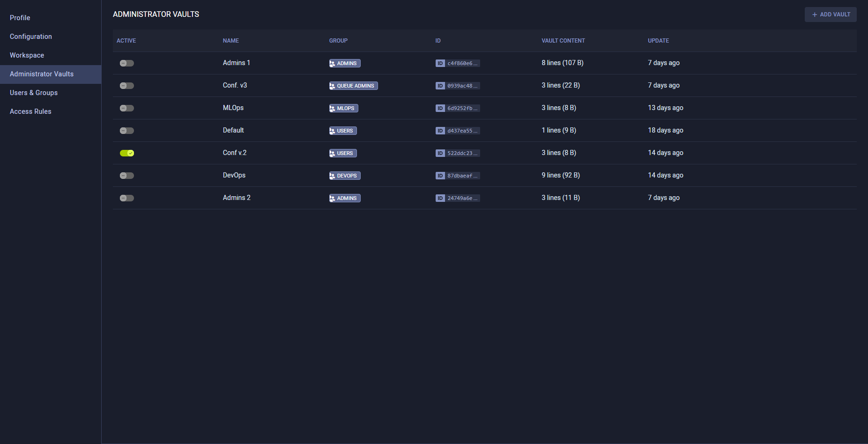This screenshot has width=868, height=444.
Task: Click the ID badge icon for c4f860e6
Action: pyautogui.click(x=440, y=63)
